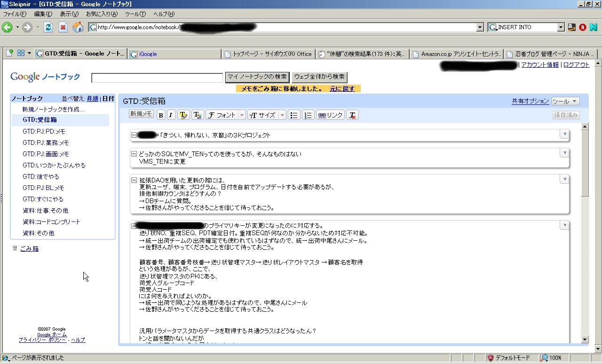This screenshot has width=602, height=364.
Task: Open the 表示(V) menu
Action: (x=69, y=14)
